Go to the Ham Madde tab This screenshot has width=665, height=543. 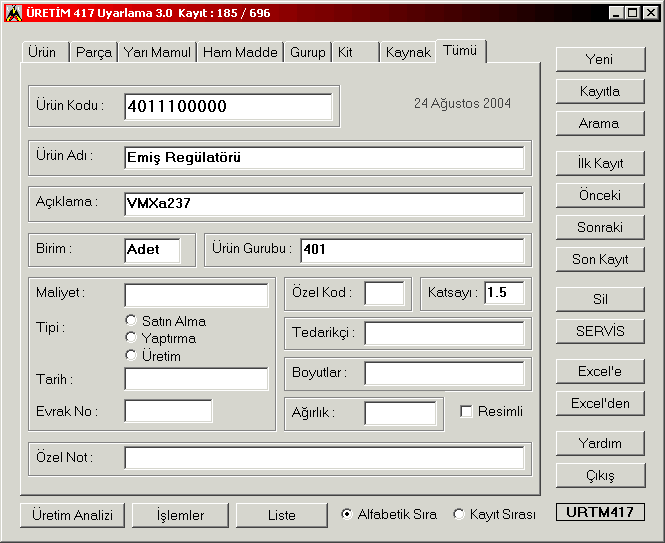coord(240,52)
